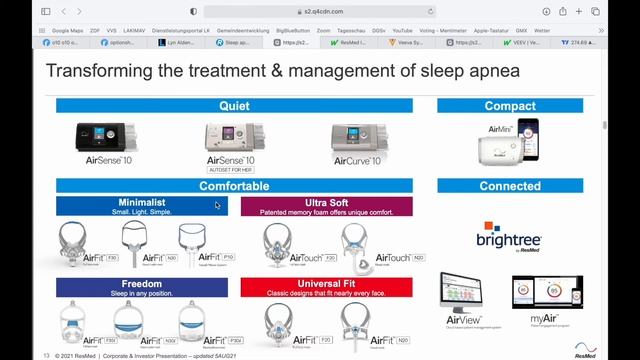This screenshot has width=640, height=360.
Task: Click the s2.q4cdn.com address field
Action: tap(320, 11)
